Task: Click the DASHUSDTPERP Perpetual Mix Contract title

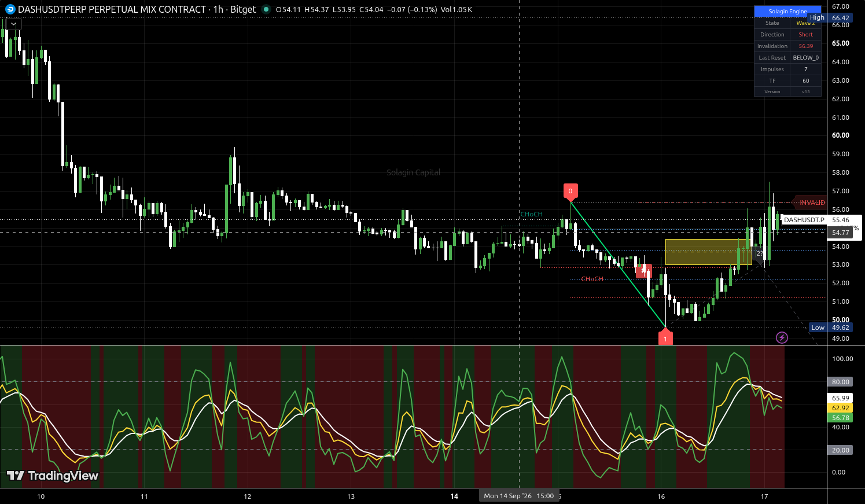Action: [112, 9]
